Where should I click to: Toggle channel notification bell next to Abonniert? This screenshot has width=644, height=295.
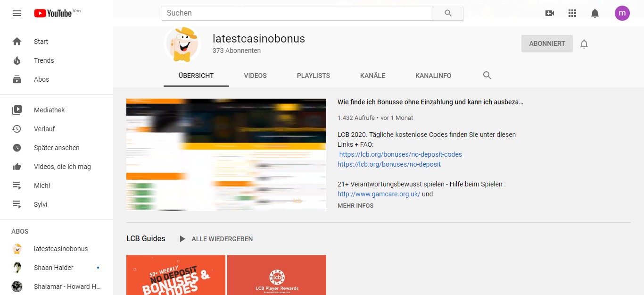[x=584, y=44]
